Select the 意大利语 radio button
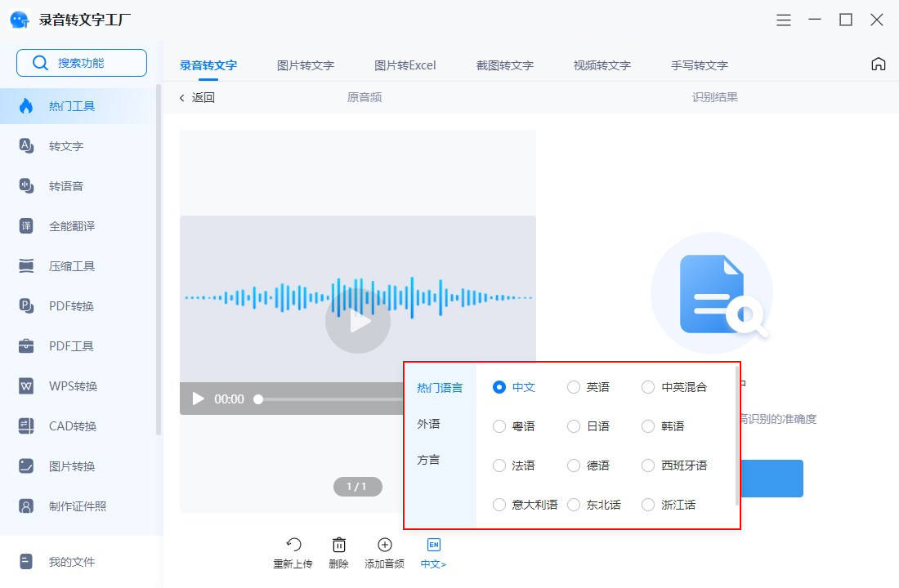Screen dimensions: 899x588 click(499, 505)
